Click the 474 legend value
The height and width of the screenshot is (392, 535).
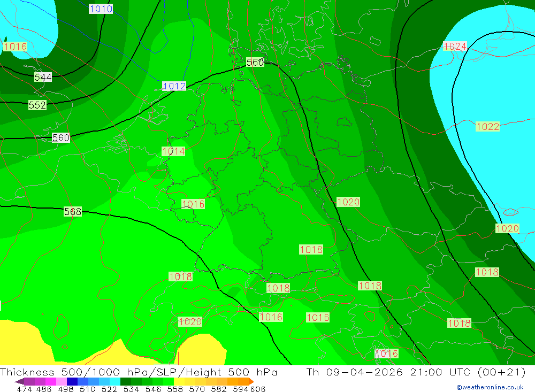click(24, 389)
